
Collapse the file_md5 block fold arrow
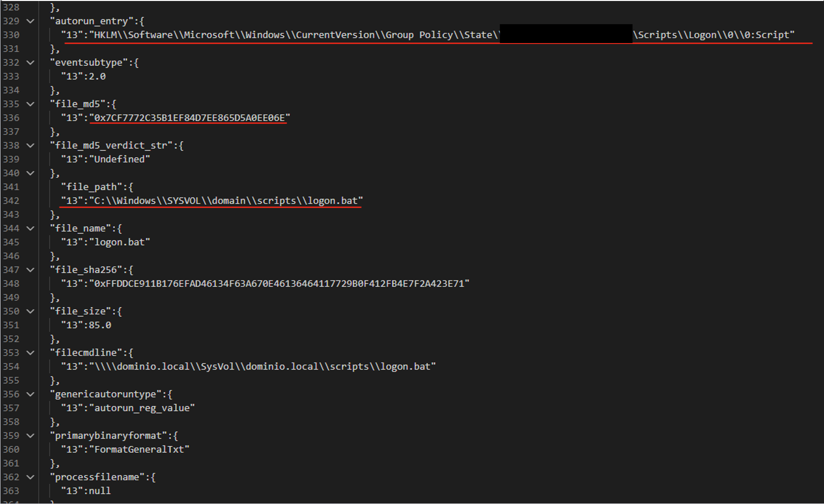(x=31, y=104)
